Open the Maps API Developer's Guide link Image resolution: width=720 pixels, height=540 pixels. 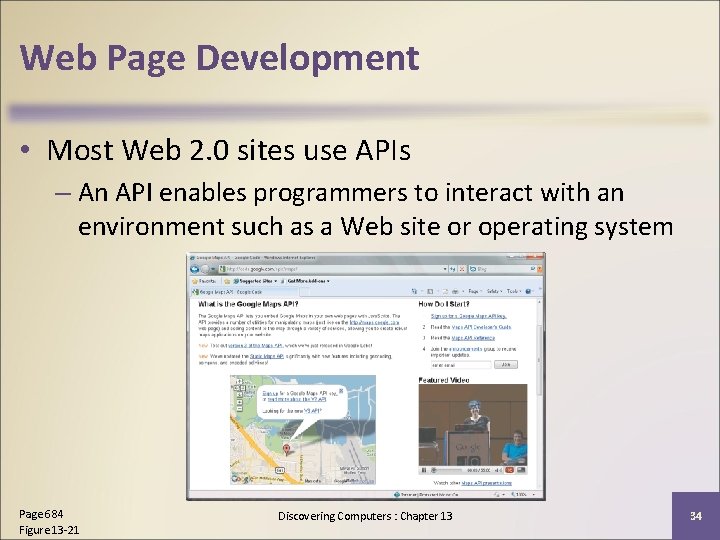click(x=481, y=327)
